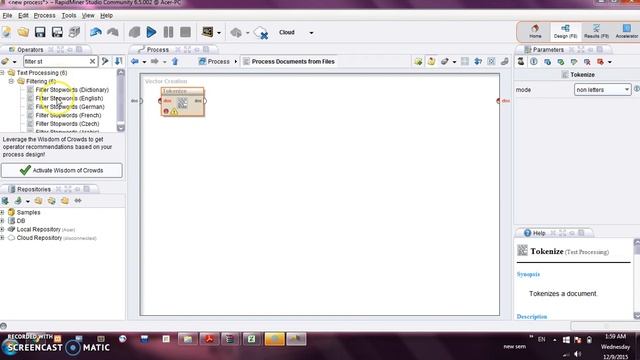
Task: Pause the running process
Action: tap(168, 32)
